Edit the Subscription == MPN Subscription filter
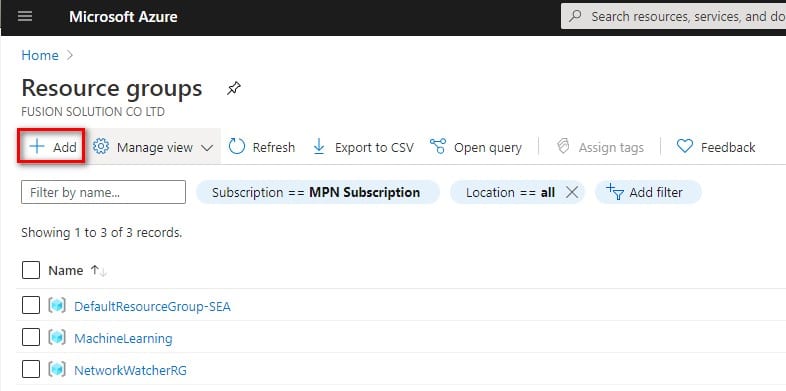 [318, 192]
